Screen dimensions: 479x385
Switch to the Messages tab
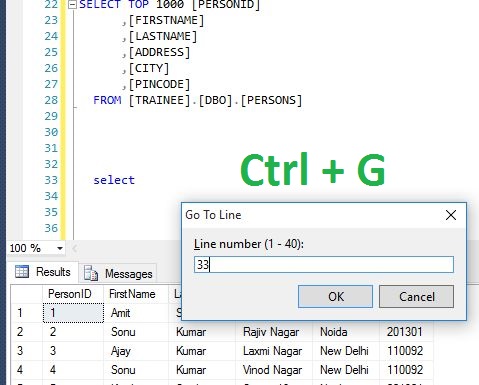119,274
